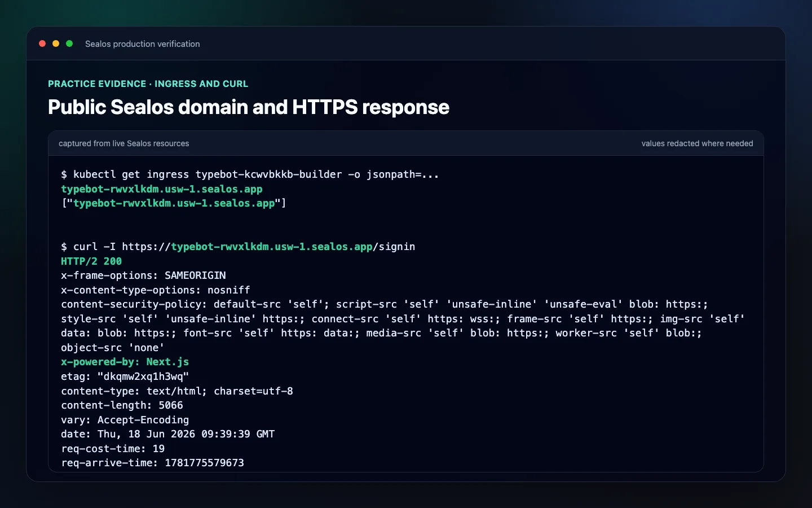The image size is (812, 508).
Task: Click 'x-frame-options: SAMEORIGIN' header
Action: (143, 275)
